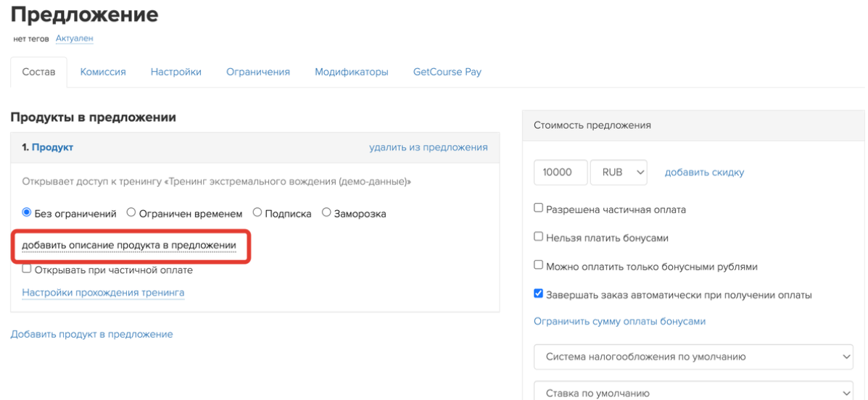Open Настройки прохождения тренинга link

click(x=103, y=292)
